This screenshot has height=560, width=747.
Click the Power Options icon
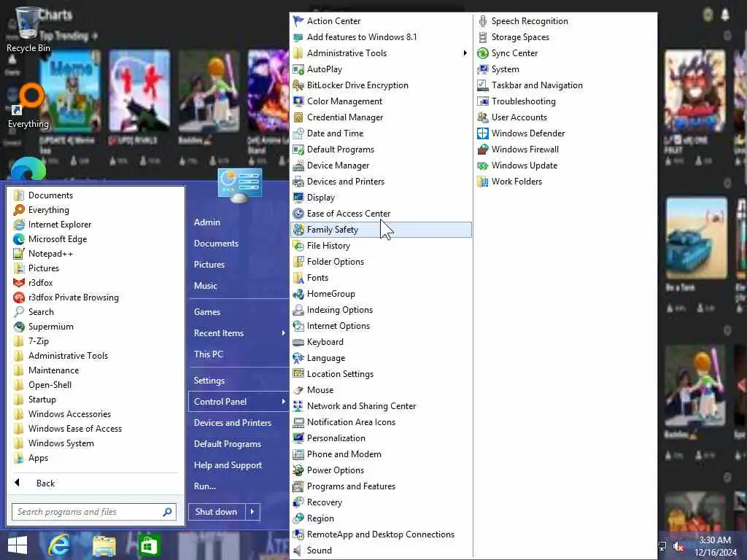[298, 470]
